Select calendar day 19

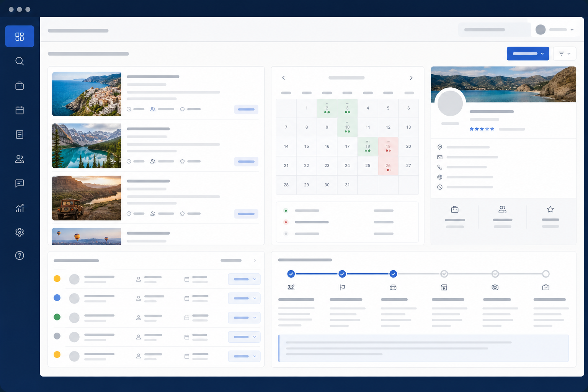tap(388, 147)
